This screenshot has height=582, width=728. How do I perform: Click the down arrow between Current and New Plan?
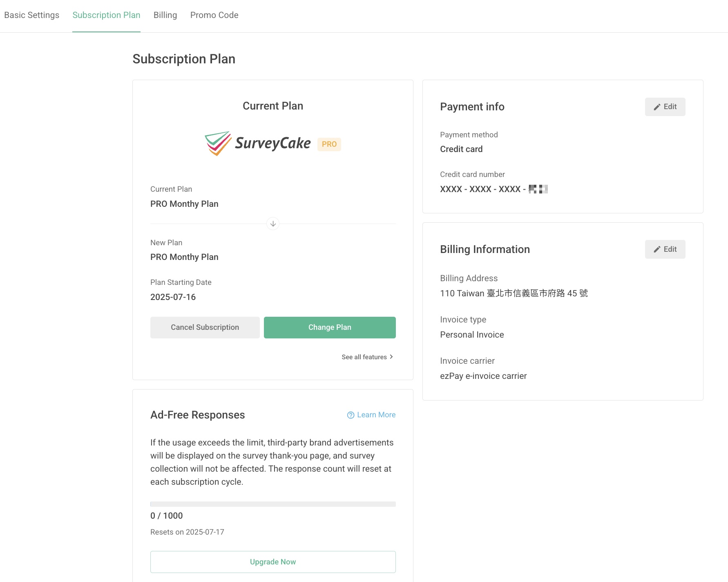tap(272, 224)
